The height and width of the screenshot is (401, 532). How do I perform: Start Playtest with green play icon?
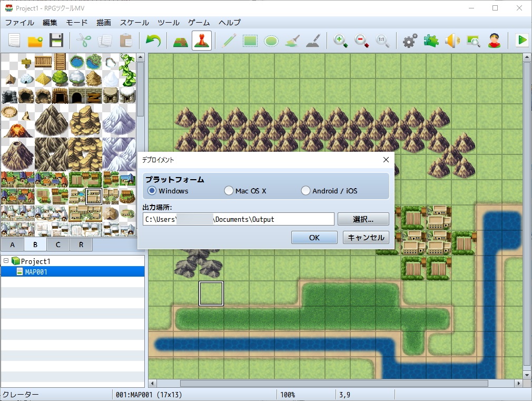522,40
